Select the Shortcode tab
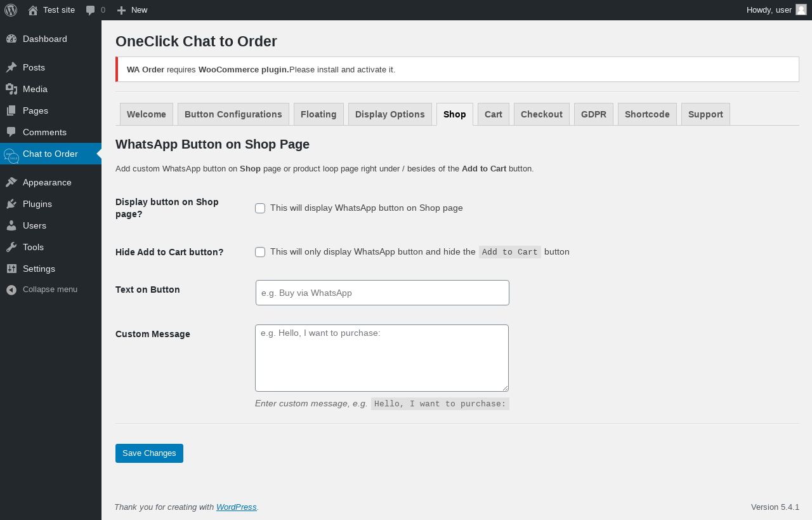This screenshot has height=520, width=812. pyautogui.click(x=647, y=114)
